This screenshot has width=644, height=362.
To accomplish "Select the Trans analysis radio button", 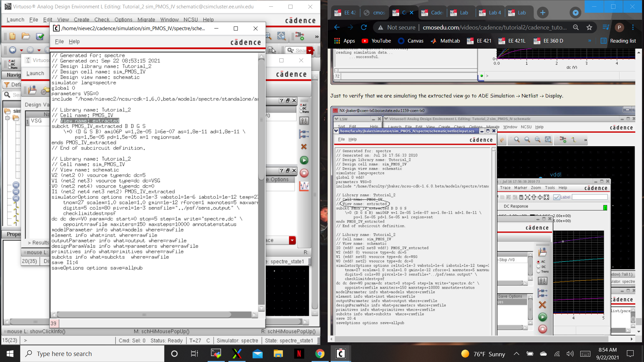I will [301, 112].
